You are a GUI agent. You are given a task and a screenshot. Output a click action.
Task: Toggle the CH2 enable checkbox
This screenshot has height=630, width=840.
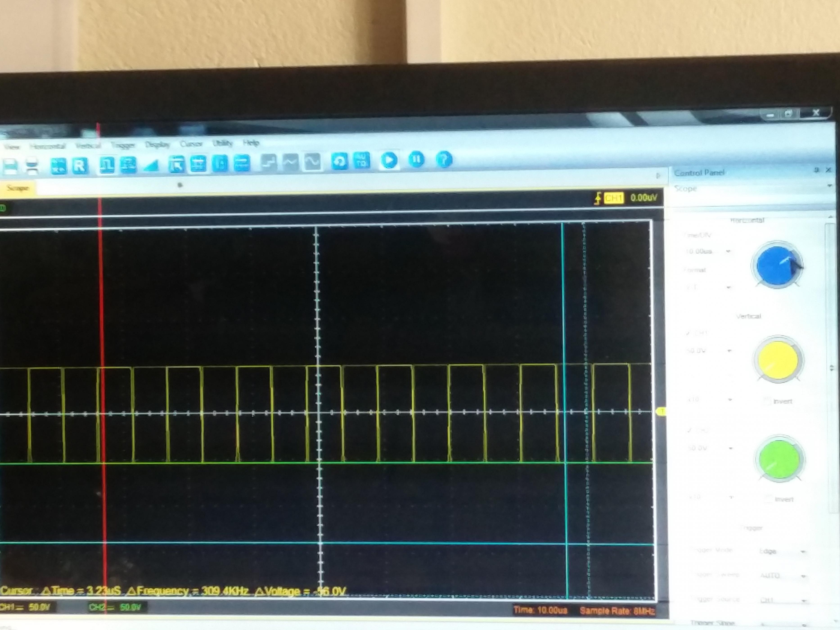click(x=690, y=430)
